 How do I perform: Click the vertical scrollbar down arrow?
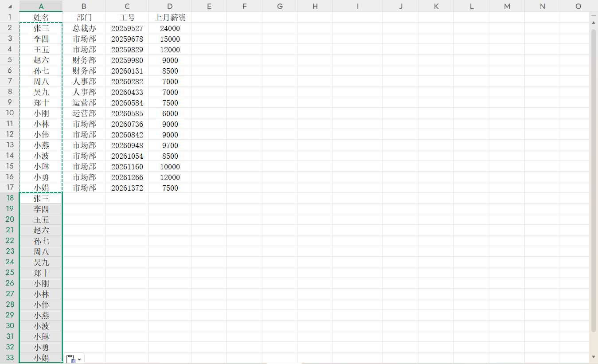click(x=593, y=356)
